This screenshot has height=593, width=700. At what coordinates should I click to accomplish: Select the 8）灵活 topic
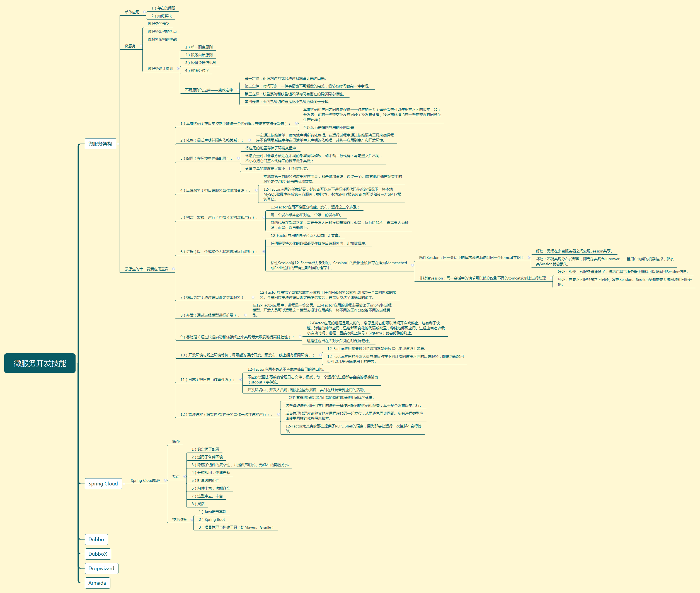[198, 504]
